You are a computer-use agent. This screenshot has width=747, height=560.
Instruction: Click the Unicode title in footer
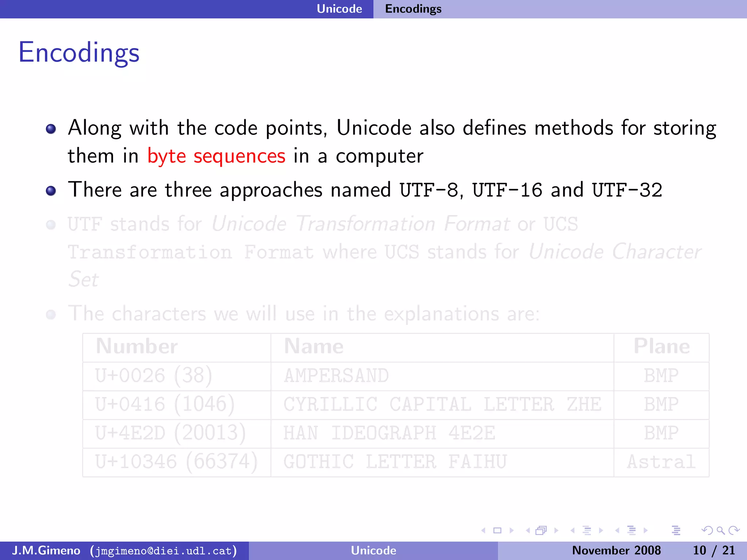click(x=373, y=551)
